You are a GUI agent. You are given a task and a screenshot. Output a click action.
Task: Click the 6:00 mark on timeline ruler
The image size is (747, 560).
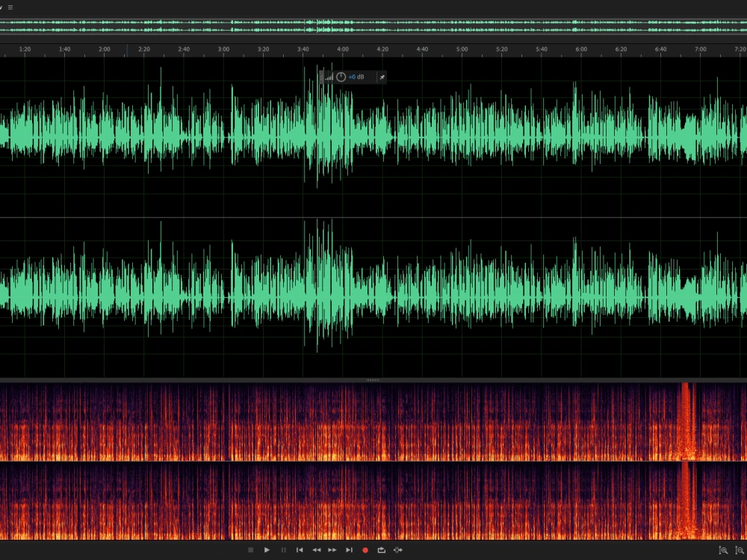[x=581, y=49]
